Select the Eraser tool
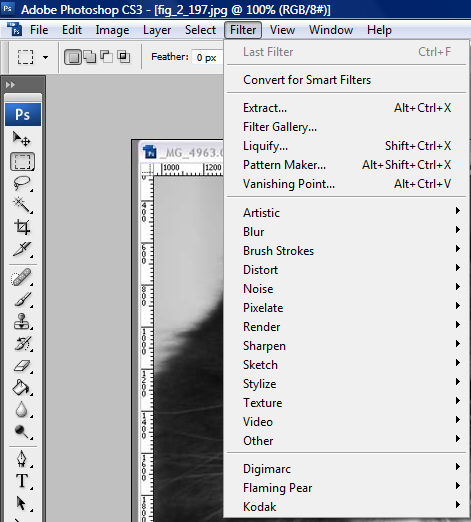The width and height of the screenshot is (471, 522). pyautogui.click(x=22, y=366)
